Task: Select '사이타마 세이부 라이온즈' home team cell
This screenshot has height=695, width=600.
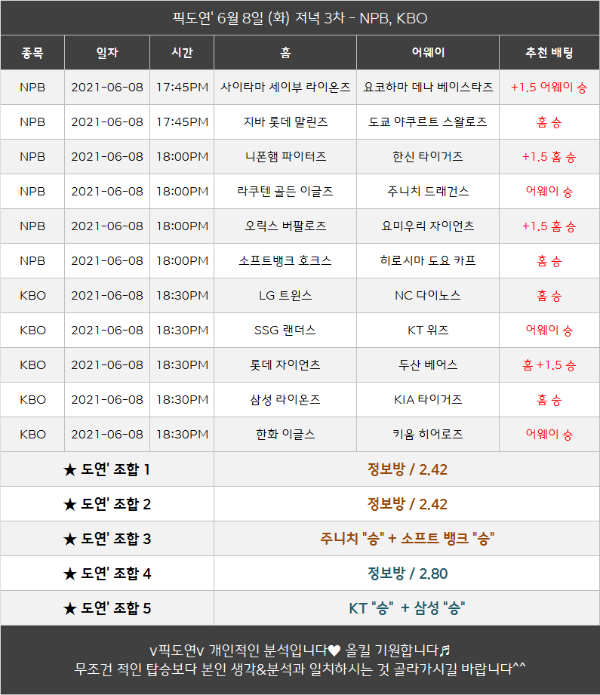Action: click(285, 87)
